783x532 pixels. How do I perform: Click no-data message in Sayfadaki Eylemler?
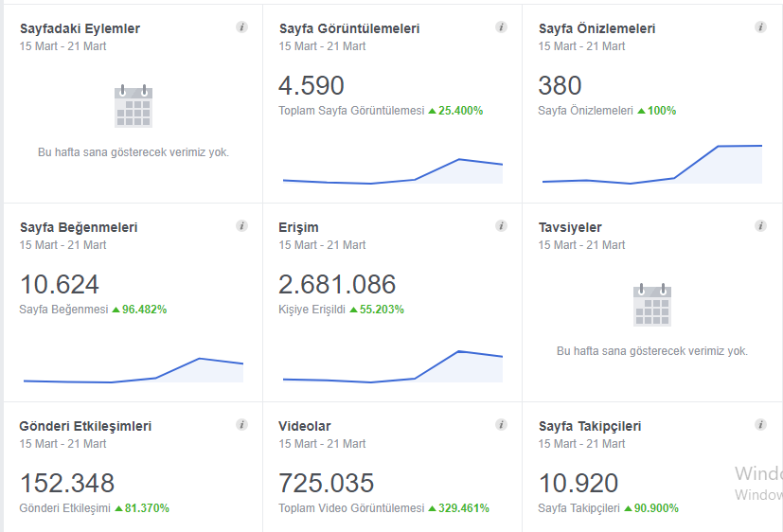(133, 152)
